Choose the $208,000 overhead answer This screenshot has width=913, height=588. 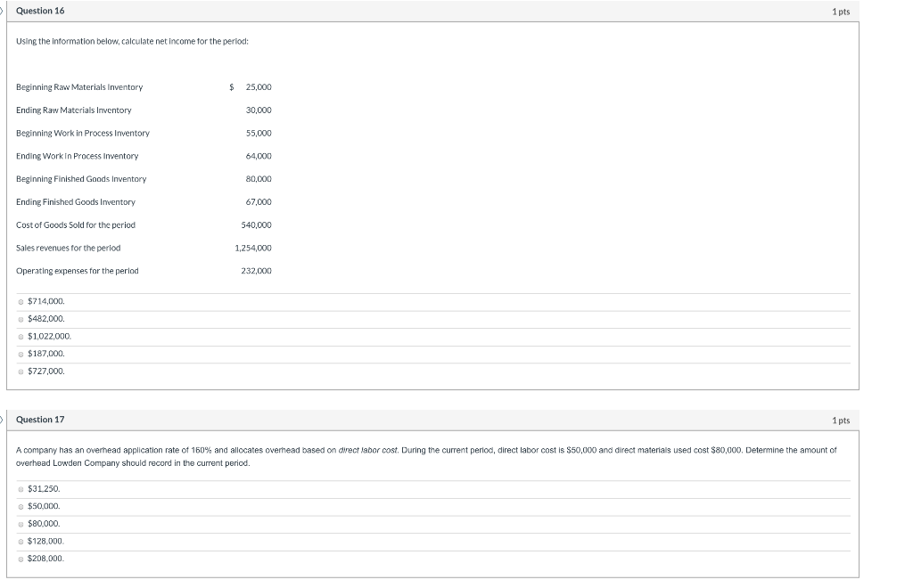click(21, 559)
